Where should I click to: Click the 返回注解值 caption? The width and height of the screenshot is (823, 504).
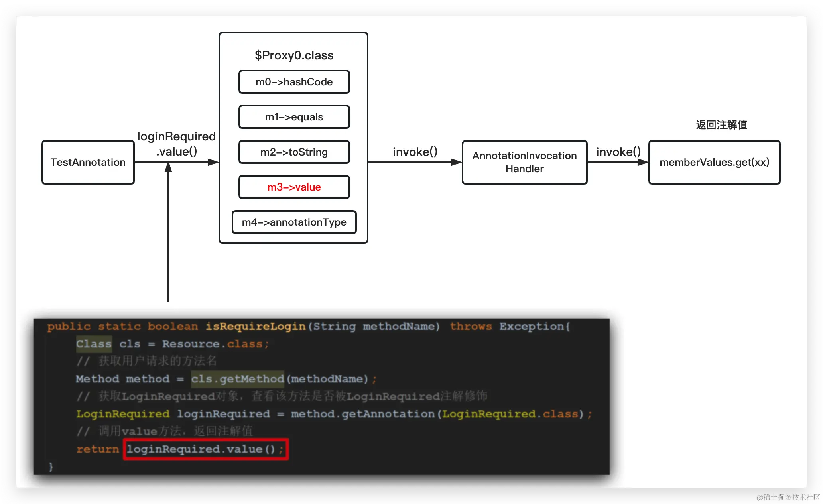click(x=721, y=125)
